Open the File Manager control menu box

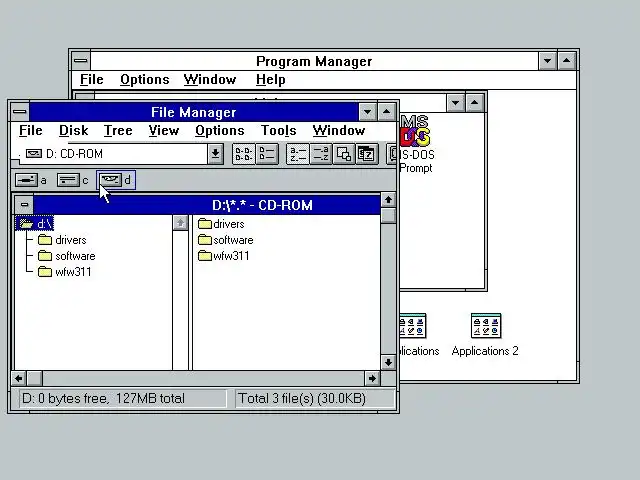pyautogui.click(x=20, y=112)
